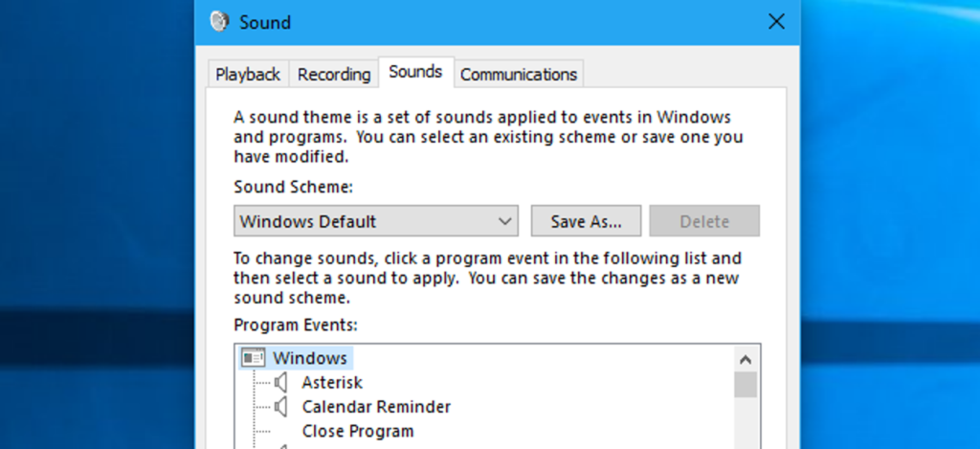This screenshot has height=449, width=980.
Task: Select the Close Program event
Action: tap(358, 431)
